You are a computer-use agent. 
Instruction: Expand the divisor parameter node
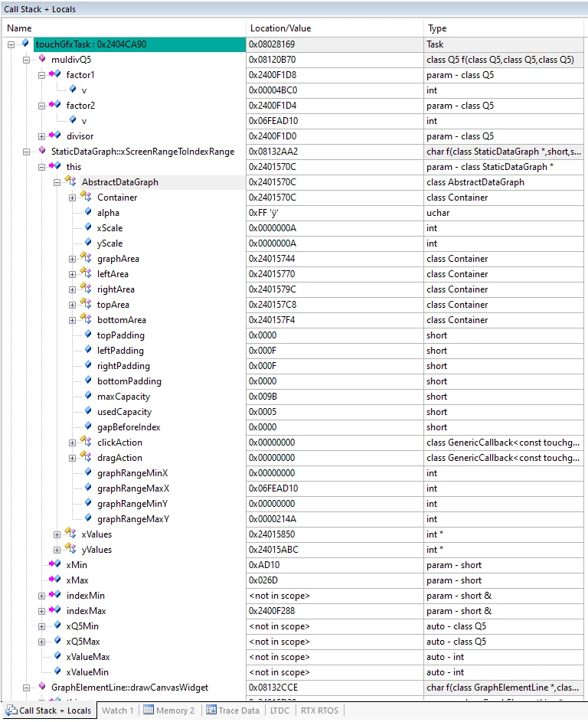41,136
